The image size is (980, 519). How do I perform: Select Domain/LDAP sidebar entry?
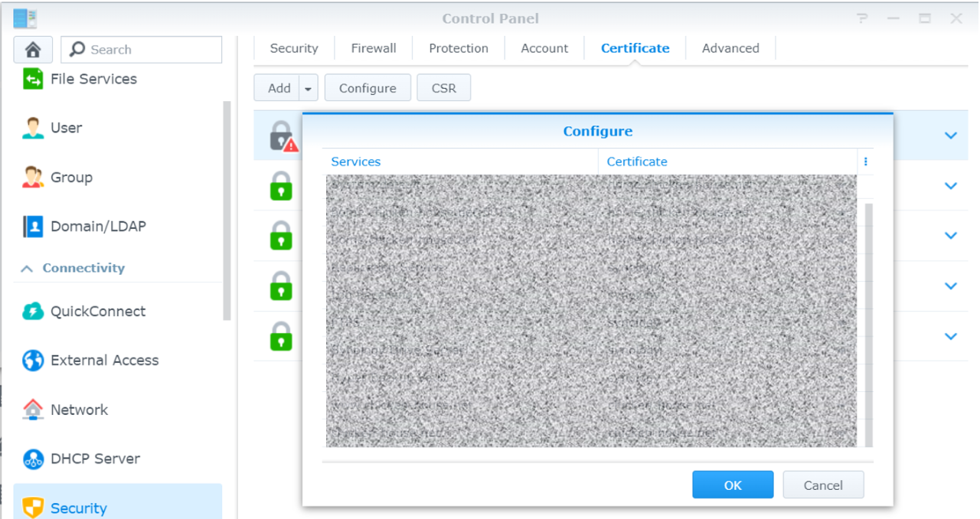[97, 227]
